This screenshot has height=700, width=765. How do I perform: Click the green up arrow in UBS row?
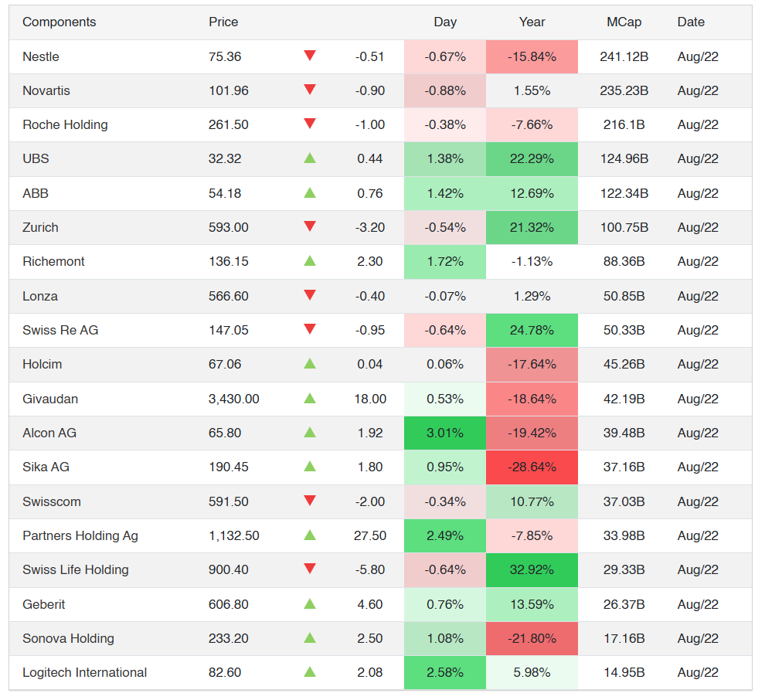point(310,158)
